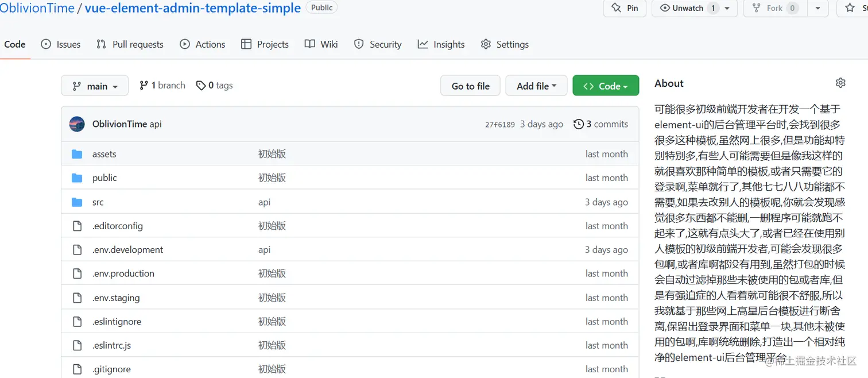Click Go to file button
The height and width of the screenshot is (378, 868).
tap(470, 86)
